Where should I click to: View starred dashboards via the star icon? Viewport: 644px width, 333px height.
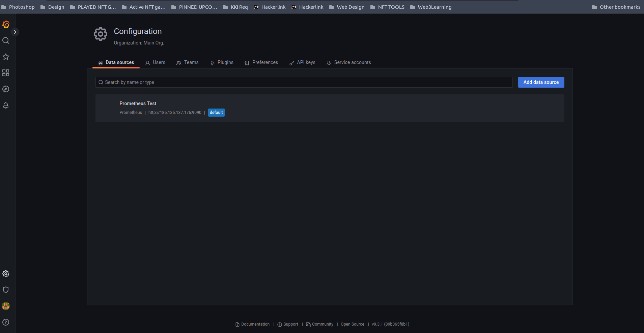(x=6, y=56)
